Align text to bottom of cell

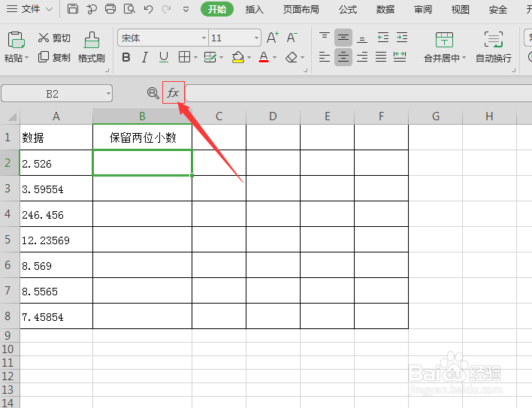(362, 38)
